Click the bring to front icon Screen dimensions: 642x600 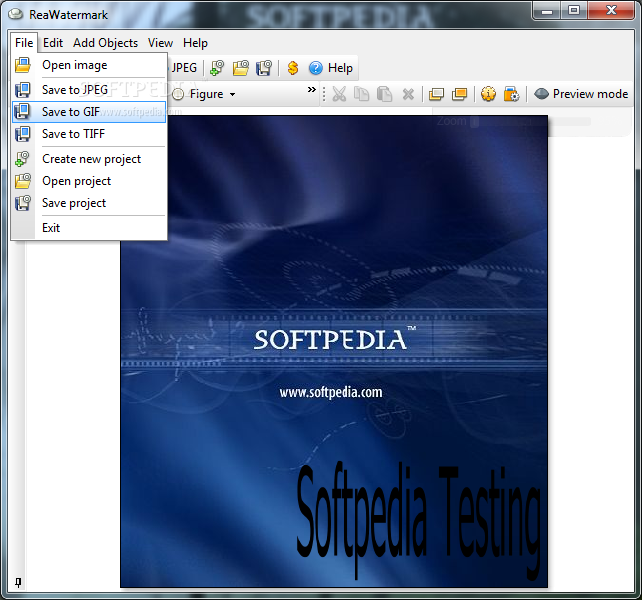click(436, 94)
